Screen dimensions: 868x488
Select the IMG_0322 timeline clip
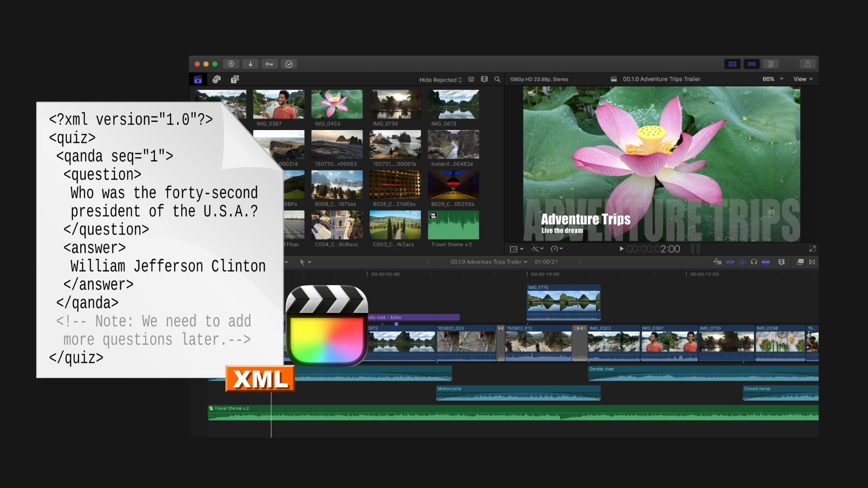(x=614, y=343)
